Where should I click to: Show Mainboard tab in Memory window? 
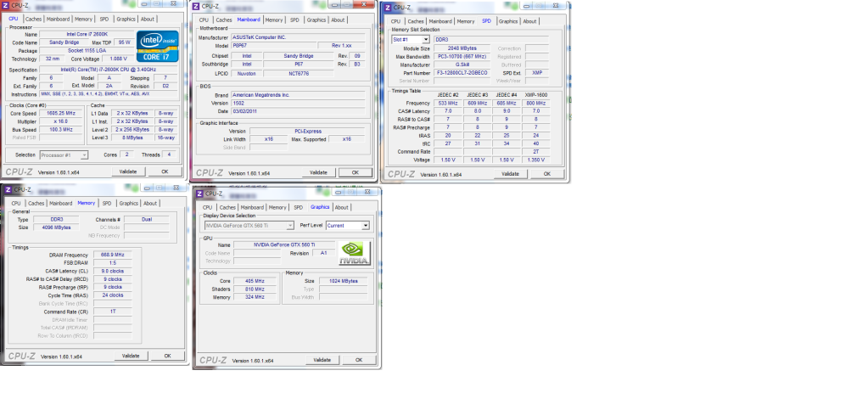[x=61, y=203]
